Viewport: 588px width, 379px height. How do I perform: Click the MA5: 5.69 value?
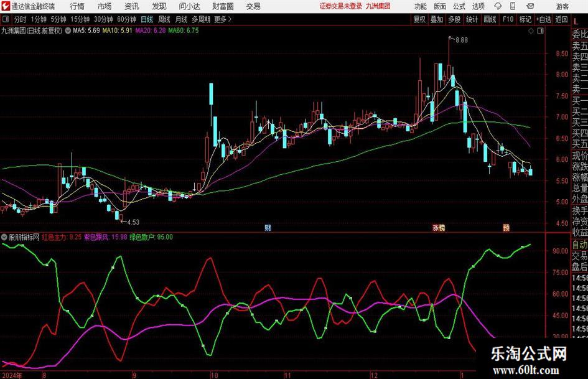(x=86, y=30)
